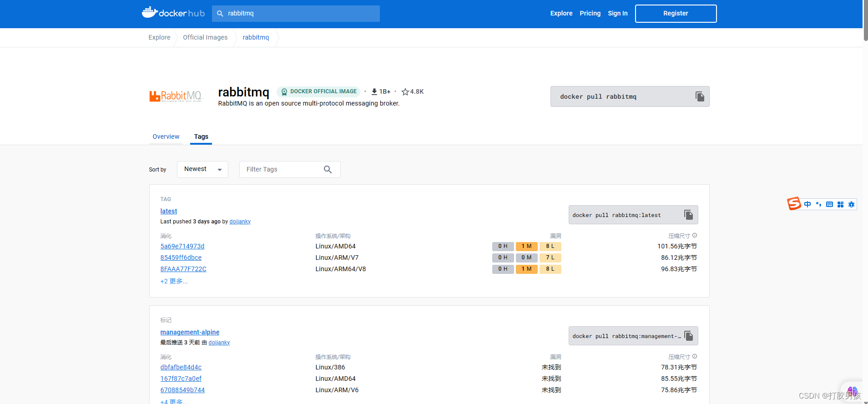Toggle the punctuation mode icon on the IME bar
This screenshot has width=868, height=404.
818,204
